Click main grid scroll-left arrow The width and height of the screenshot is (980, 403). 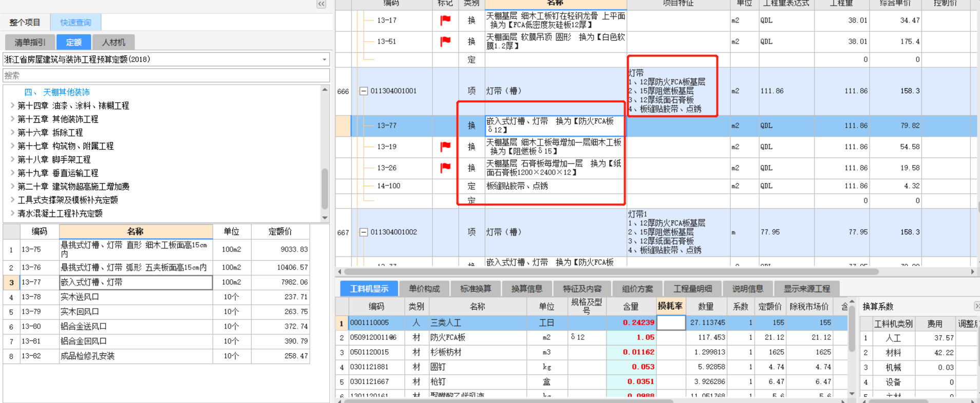(x=339, y=272)
